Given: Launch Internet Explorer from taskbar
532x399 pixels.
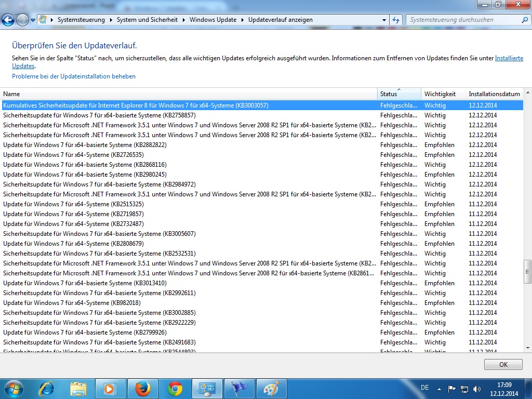Looking at the screenshot, I should [46, 389].
